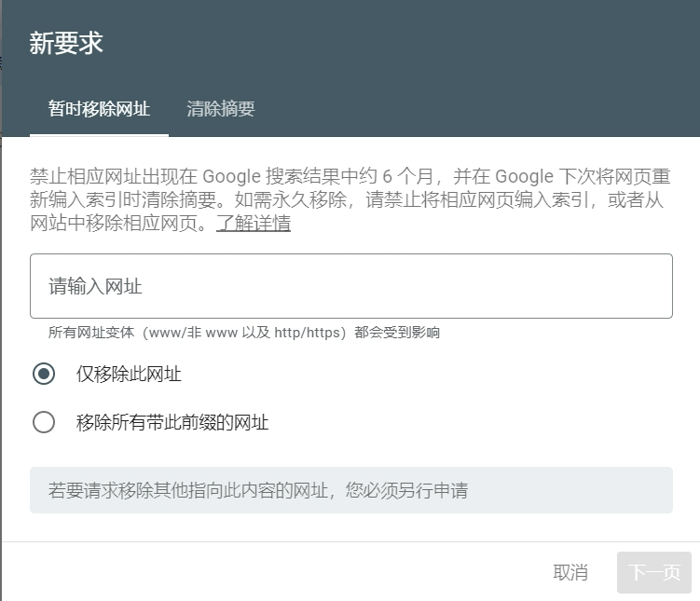Click the white underline beneath 暂时移除网址 tab

click(99, 135)
